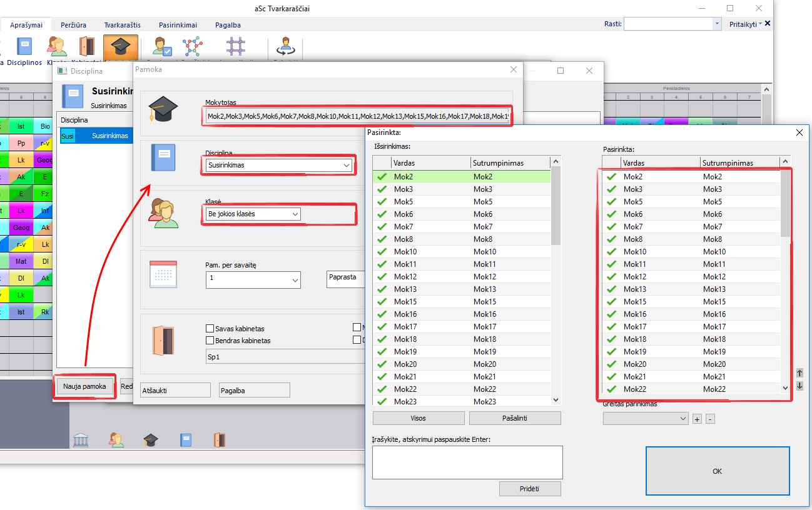The height and width of the screenshot is (510, 812).
Task: Open the Kabinetai door icon in ribbon
Action: (x=86, y=47)
